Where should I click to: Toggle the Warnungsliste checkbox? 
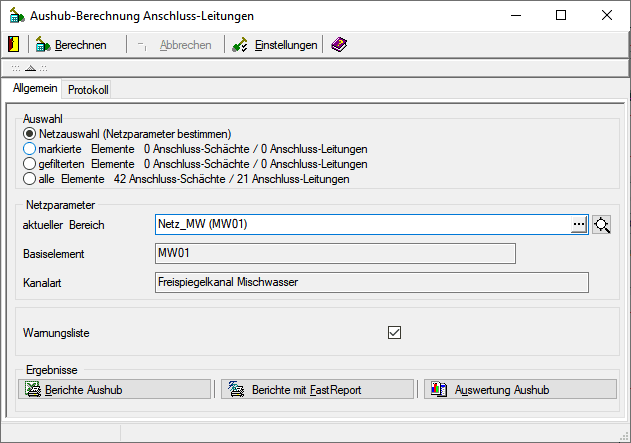click(x=394, y=332)
